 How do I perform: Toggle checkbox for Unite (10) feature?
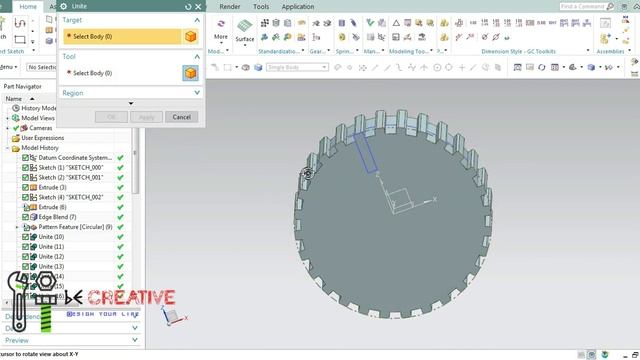click(x=25, y=237)
